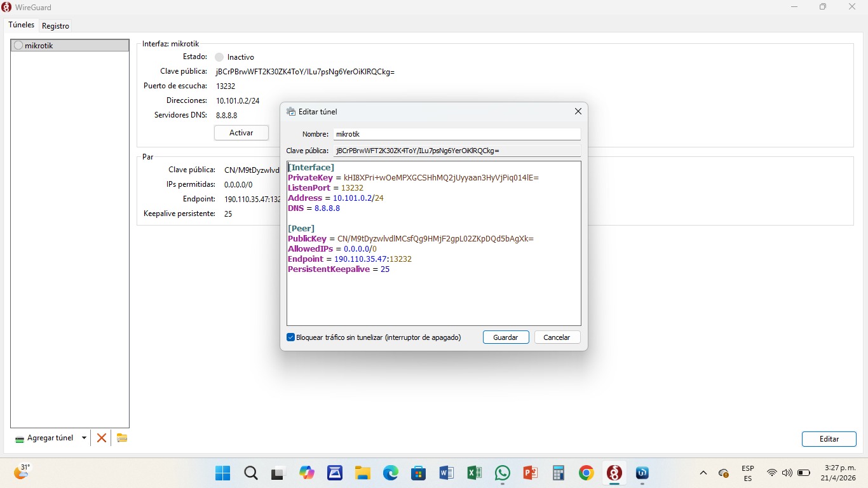Viewport: 868px width, 488px height.
Task: Open Wi-Fi network settings in tray
Action: pos(772,473)
